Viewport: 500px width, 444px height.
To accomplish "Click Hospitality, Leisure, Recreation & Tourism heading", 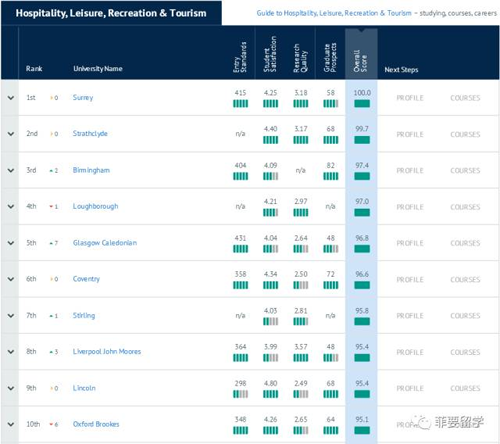I will pos(111,13).
